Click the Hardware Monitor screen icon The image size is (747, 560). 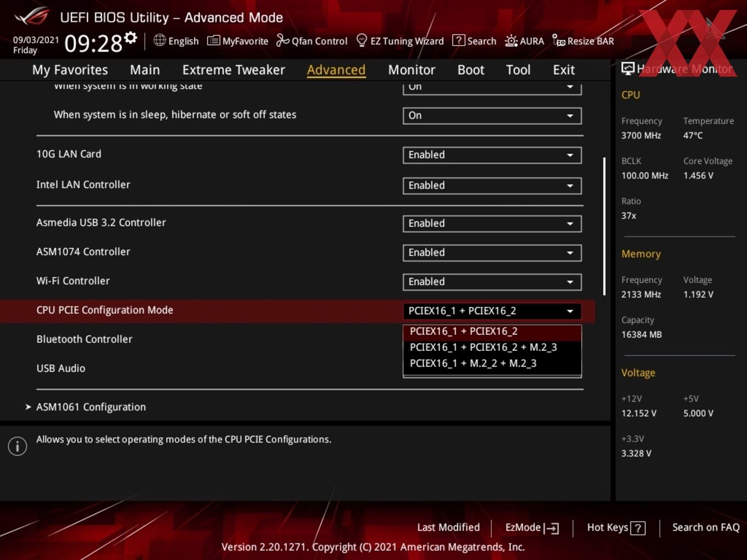[x=628, y=68]
